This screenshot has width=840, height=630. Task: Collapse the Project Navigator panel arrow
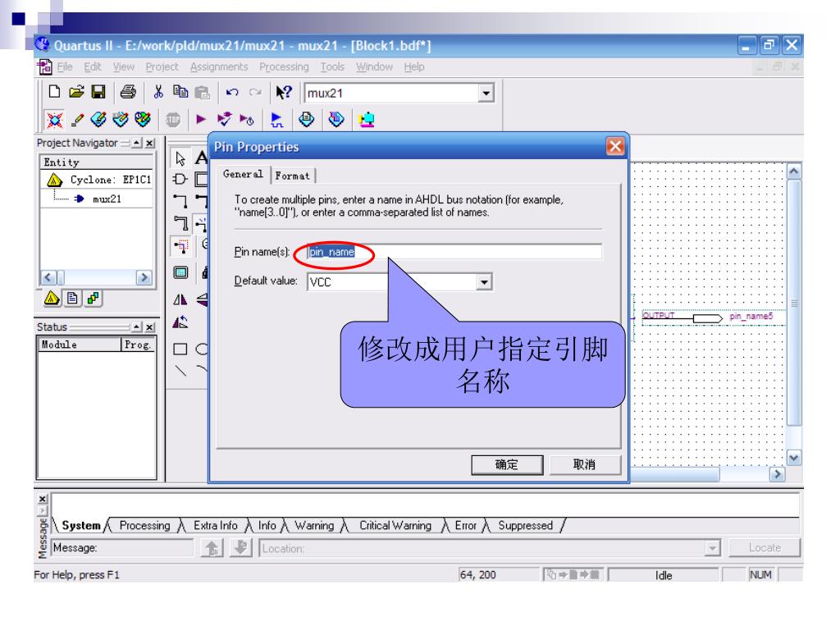[x=137, y=143]
